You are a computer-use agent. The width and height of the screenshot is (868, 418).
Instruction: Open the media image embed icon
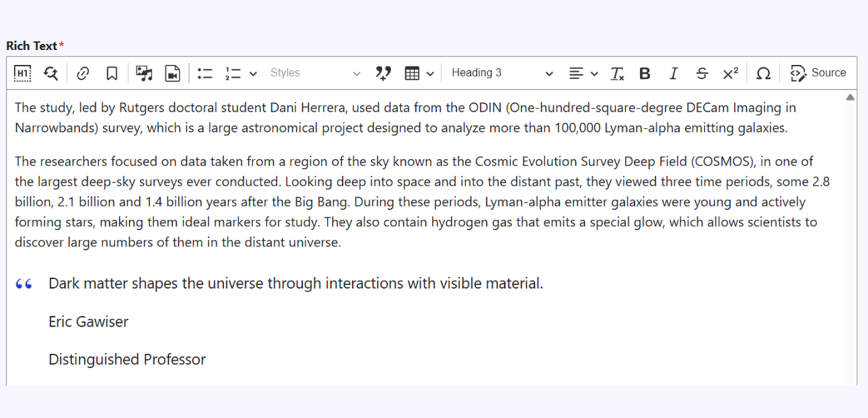[x=144, y=74]
